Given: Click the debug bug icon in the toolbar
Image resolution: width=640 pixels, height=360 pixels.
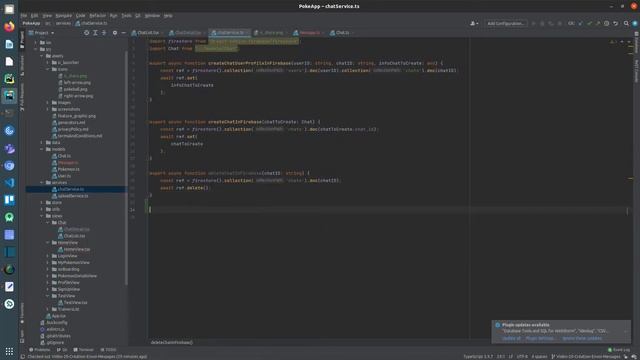Looking at the screenshot, I should (542, 24).
